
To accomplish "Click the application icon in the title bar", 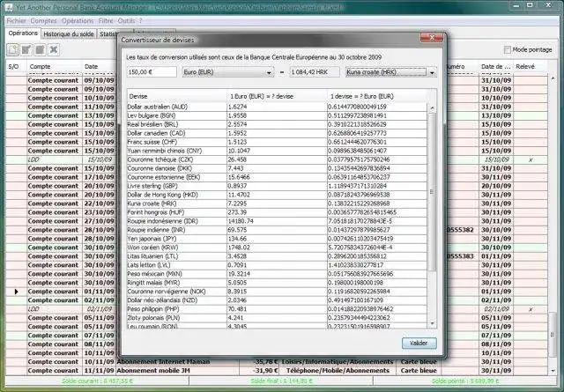I will [8, 7].
